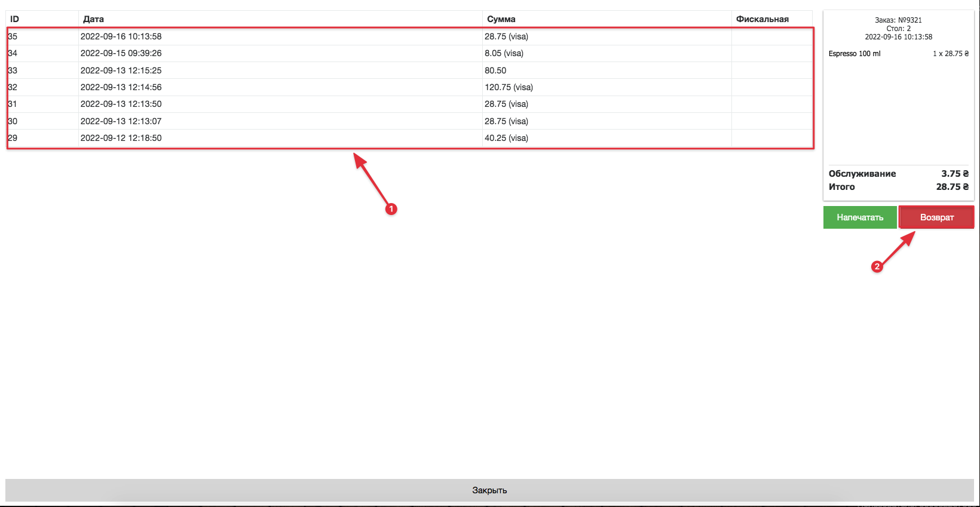Click the Заказ №9321 order heading
Viewport: 980px width, 507px height.
[898, 20]
